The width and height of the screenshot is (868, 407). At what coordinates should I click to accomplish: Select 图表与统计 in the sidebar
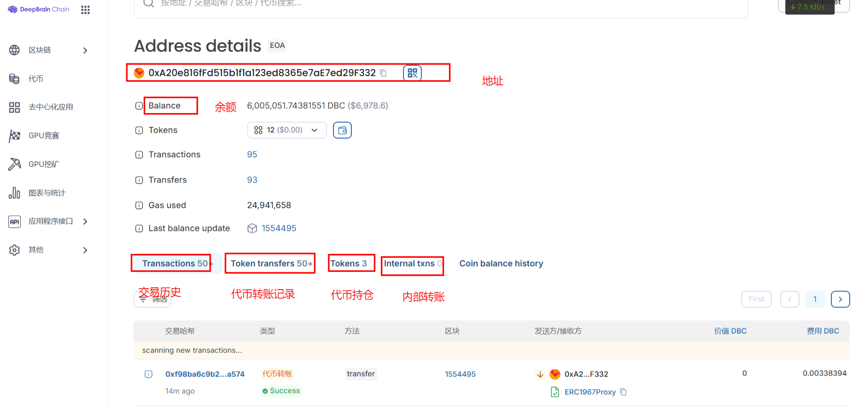click(47, 193)
